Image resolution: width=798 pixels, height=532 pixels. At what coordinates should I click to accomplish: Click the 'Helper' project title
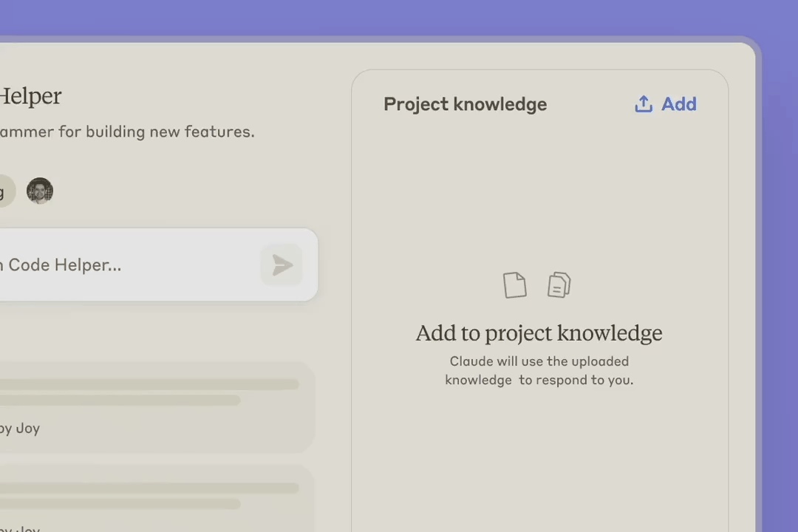coord(30,96)
